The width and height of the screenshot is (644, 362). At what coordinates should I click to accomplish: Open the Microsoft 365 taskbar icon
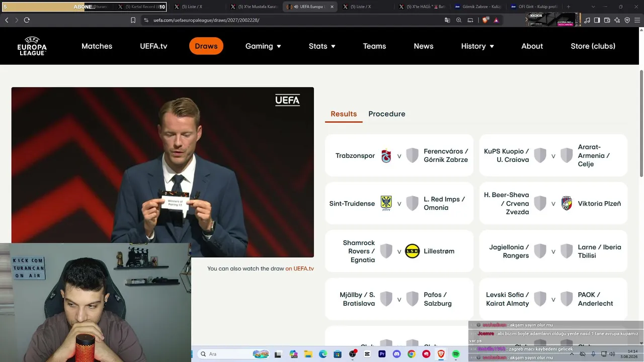click(293, 354)
